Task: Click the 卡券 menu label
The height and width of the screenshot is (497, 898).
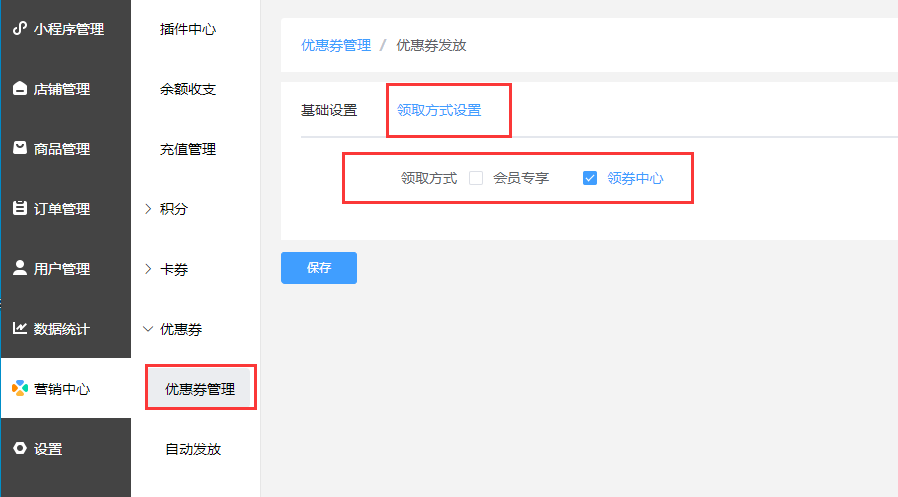Action: click(x=174, y=269)
